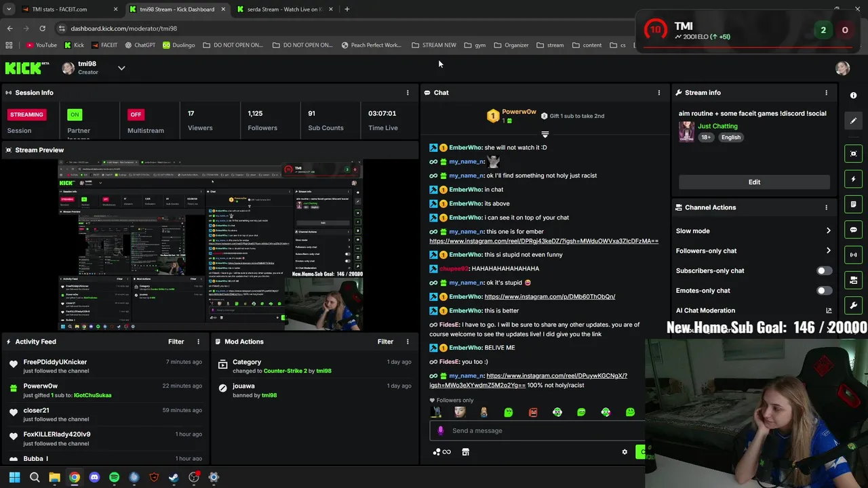Open Steam from taskbar
This screenshot has width=868, height=488.
click(174, 478)
